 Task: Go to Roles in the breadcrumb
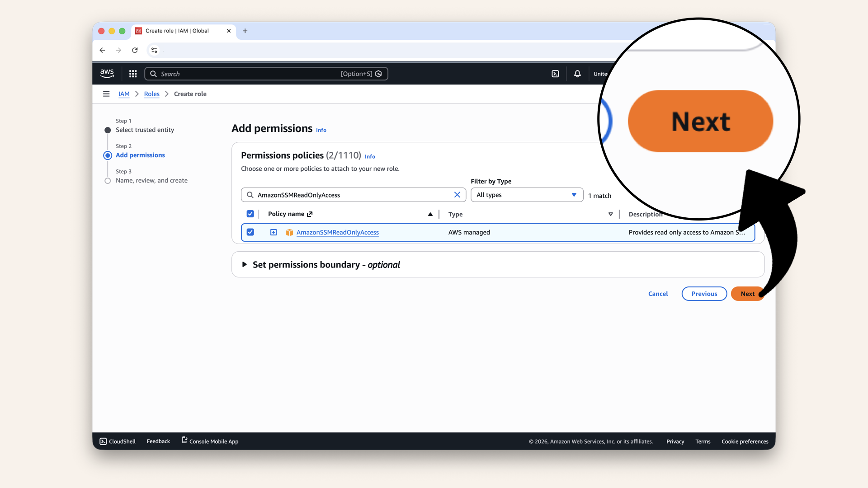[151, 94]
